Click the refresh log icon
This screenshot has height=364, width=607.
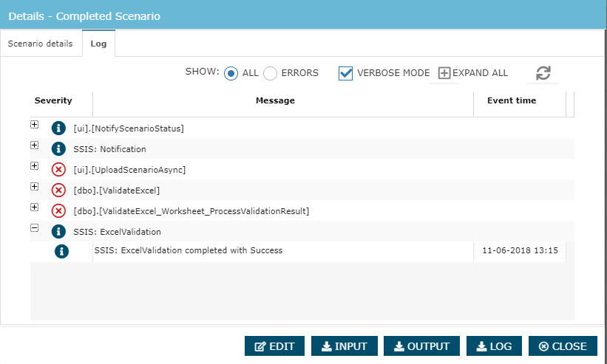[x=543, y=73]
